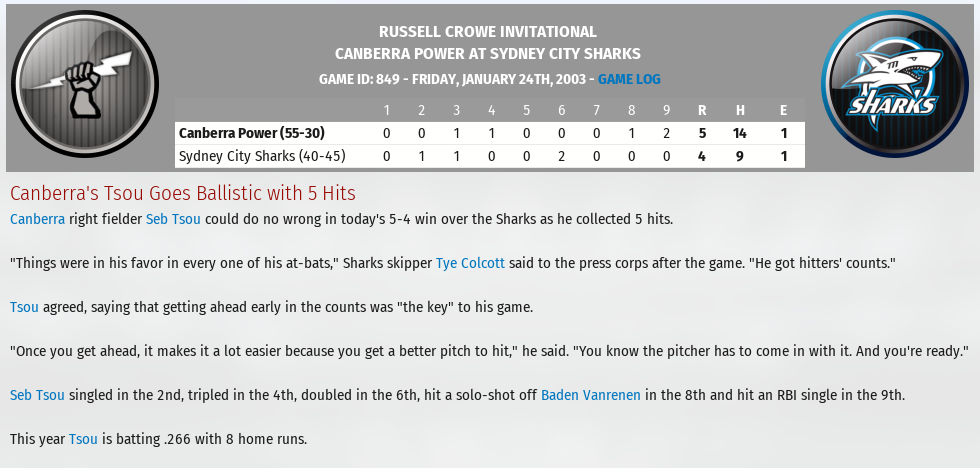Open the GAME LOG link

(629, 79)
